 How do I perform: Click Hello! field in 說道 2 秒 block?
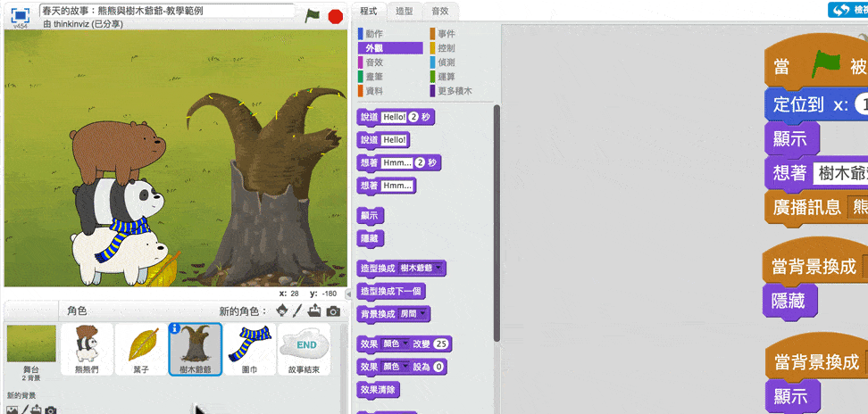point(394,117)
